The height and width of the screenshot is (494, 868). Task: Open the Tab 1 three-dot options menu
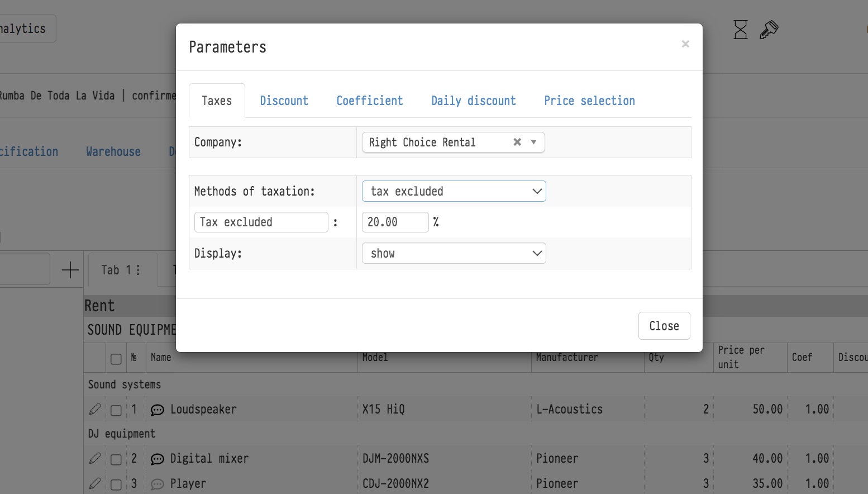click(138, 270)
